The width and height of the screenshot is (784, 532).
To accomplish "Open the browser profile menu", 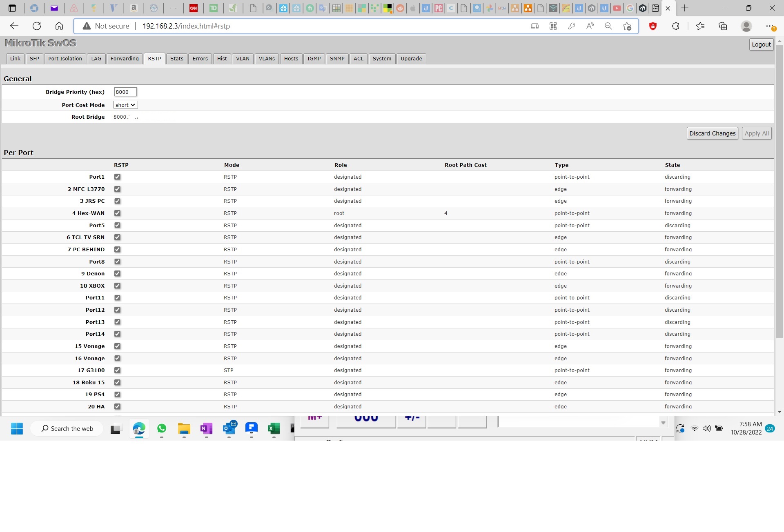I will point(746,26).
